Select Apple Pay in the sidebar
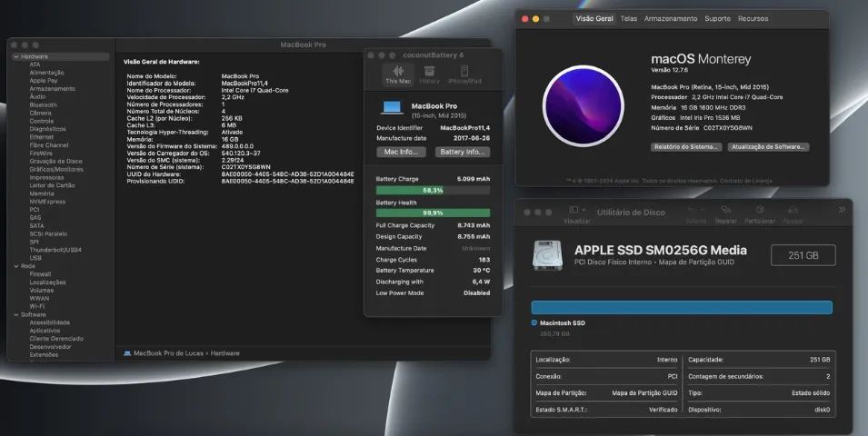This screenshot has width=868, height=436. pyautogui.click(x=44, y=81)
